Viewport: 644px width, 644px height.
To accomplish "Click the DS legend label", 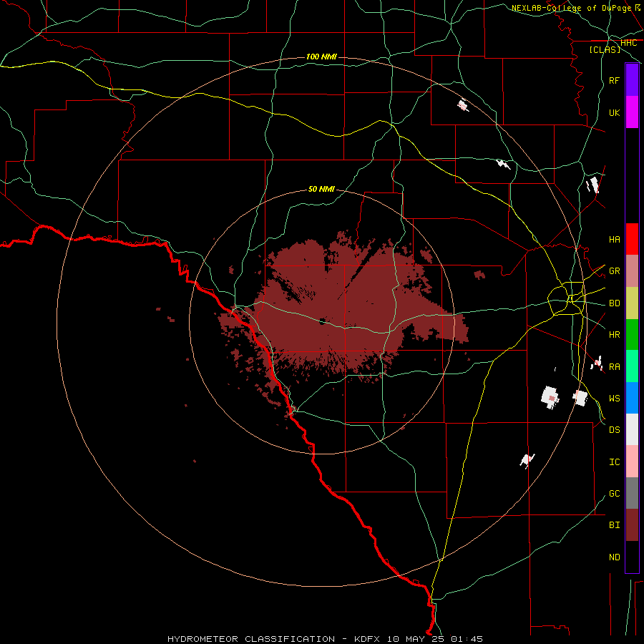I will pos(615,430).
